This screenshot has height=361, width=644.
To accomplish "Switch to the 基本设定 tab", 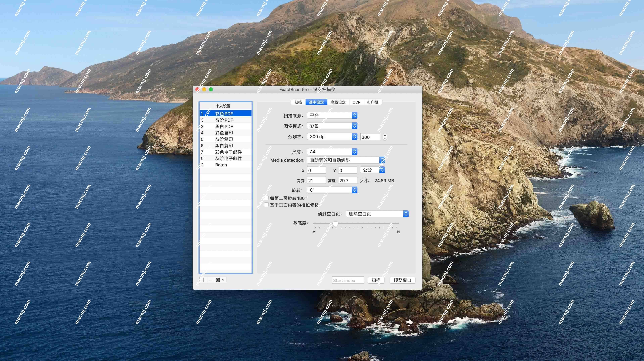I will pos(316,102).
